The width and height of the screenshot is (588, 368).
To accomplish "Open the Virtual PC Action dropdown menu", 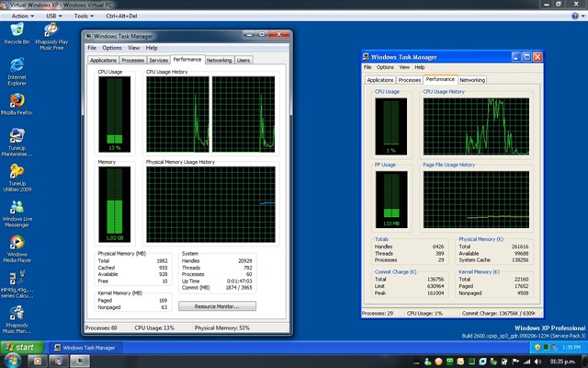I will [22, 17].
